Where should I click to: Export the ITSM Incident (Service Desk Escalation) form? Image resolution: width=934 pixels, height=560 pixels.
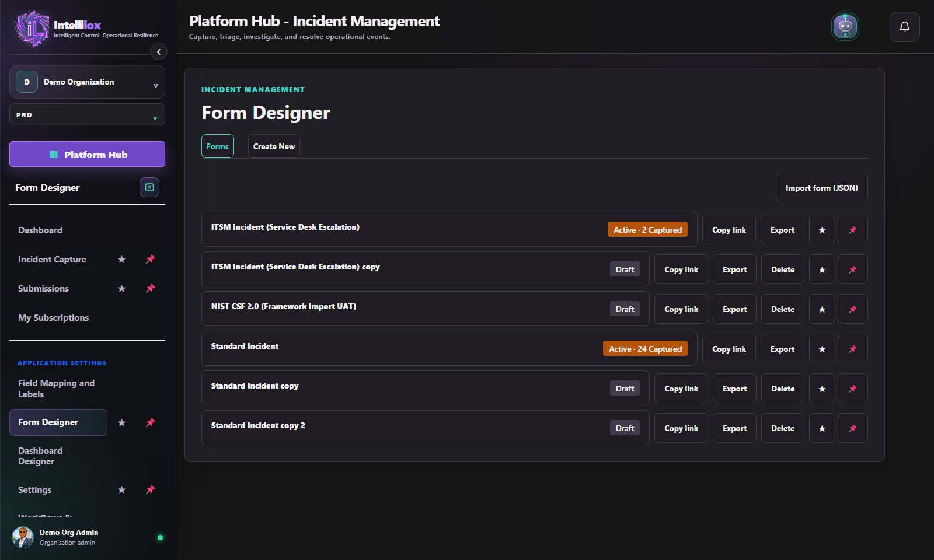pyautogui.click(x=782, y=230)
